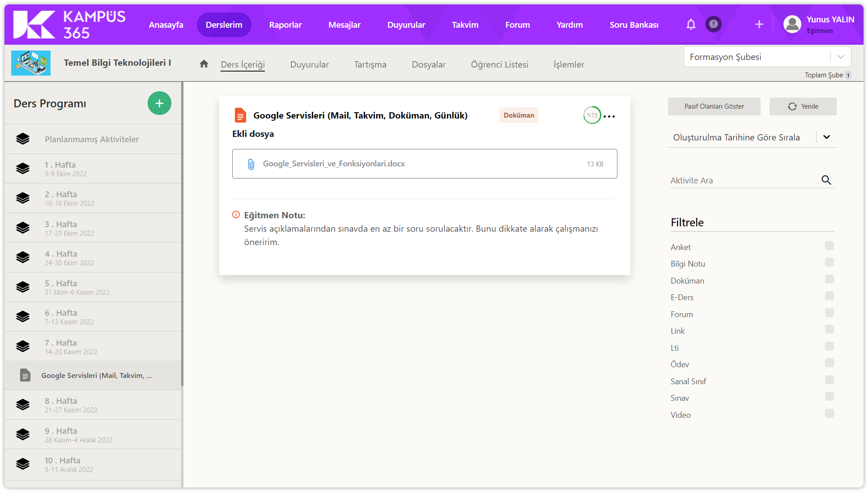Click the home icon in course navigation
This screenshot has width=868, height=492.
pyautogui.click(x=204, y=64)
